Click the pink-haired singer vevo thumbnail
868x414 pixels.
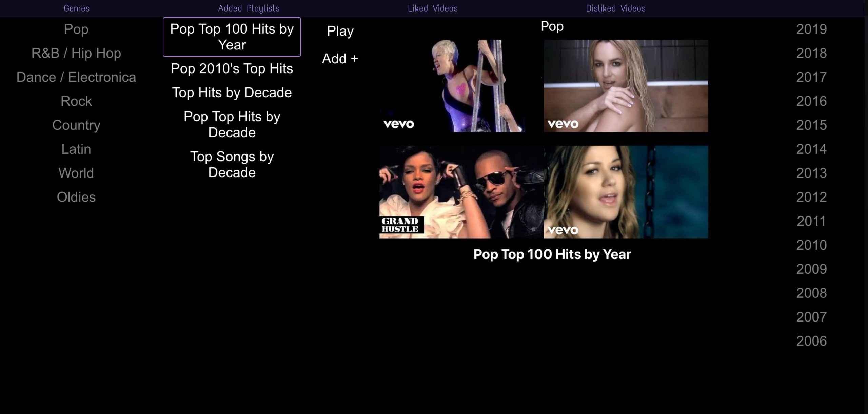point(461,86)
